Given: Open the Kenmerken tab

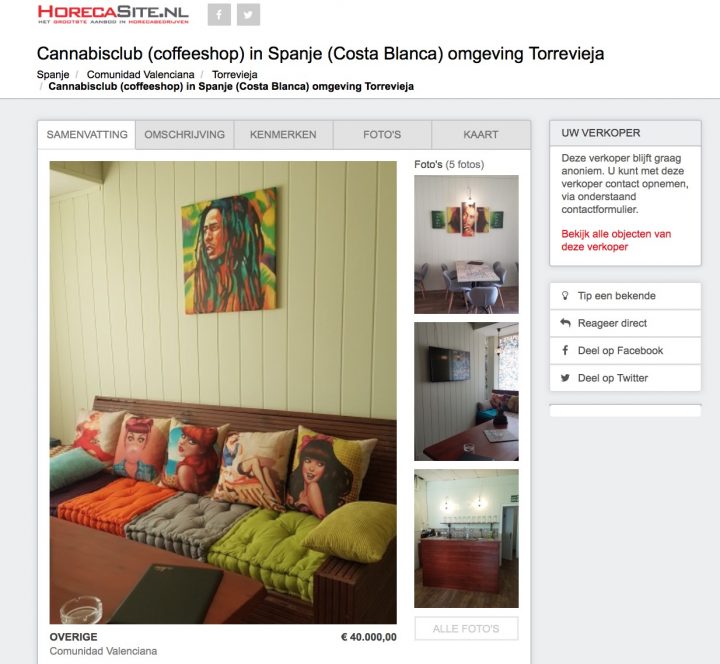Looking at the screenshot, I should coord(283,135).
